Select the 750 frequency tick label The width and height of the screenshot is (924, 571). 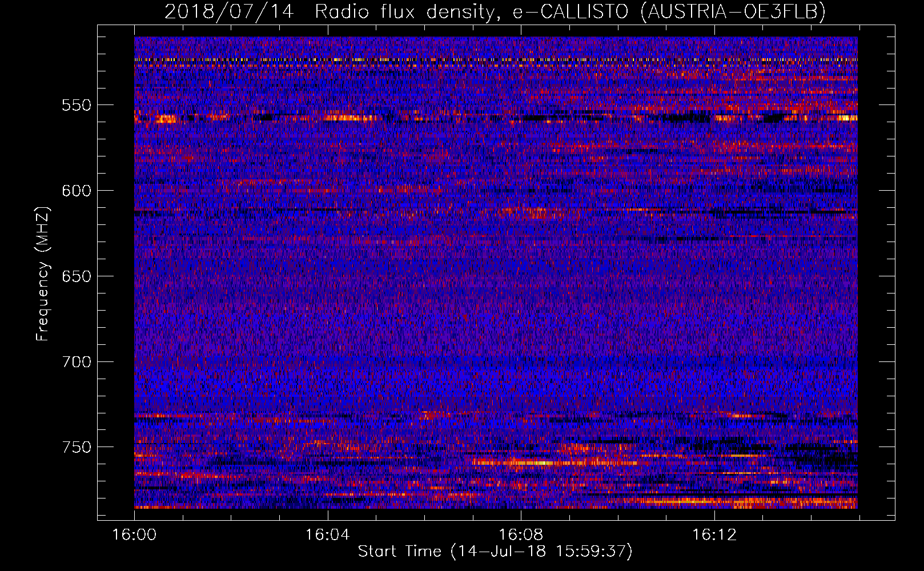(x=77, y=447)
